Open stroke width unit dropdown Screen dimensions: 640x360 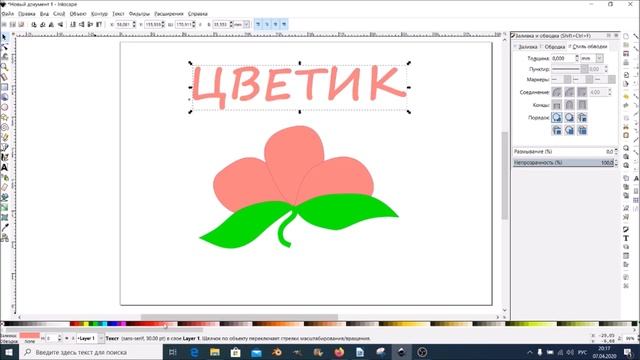(599, 58)
